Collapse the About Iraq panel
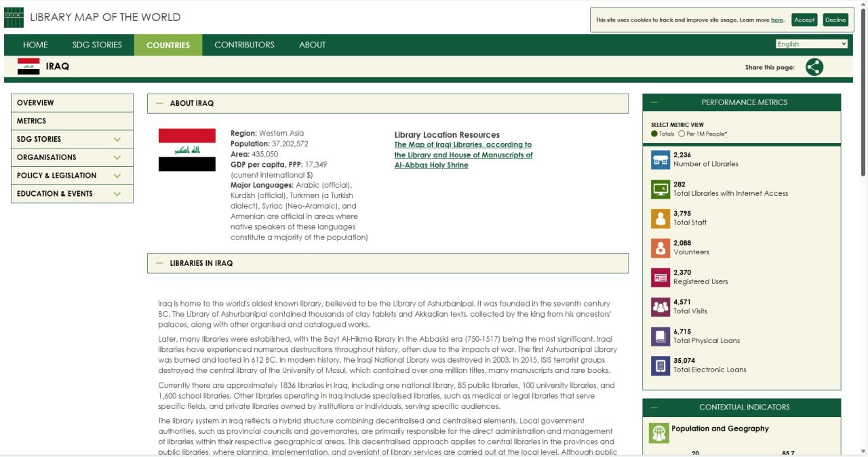The image size is (868, 457). (x=159, y=103)
